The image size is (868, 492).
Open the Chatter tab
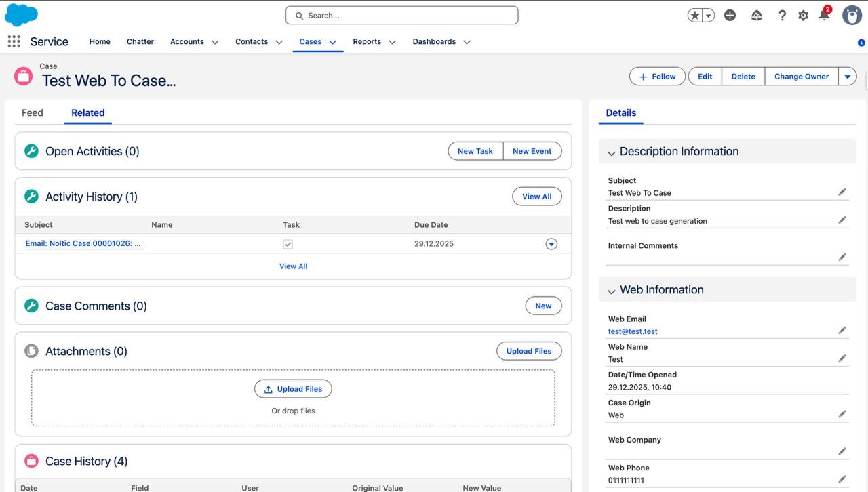[x=140, y=41]
